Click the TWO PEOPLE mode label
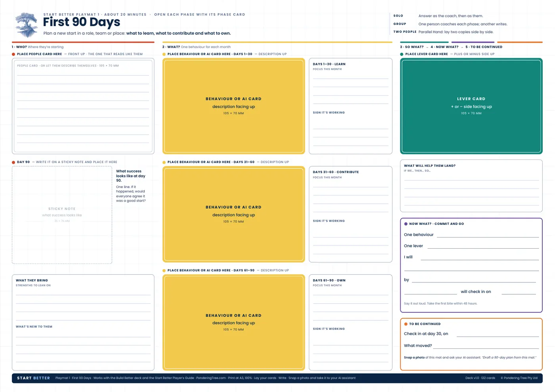Screen dimensions: 555x392 (405, 32)
